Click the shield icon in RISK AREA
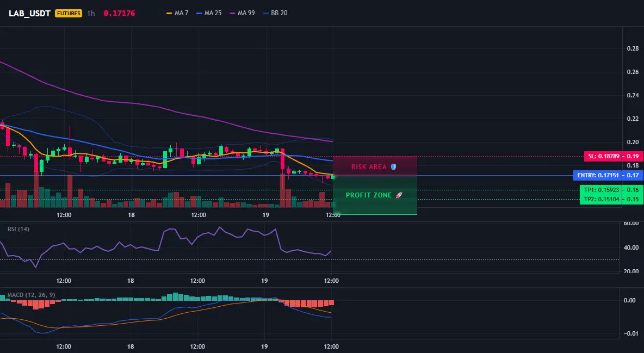The width and height of the screenshot is (644, 353). click(x=393, y=167)
